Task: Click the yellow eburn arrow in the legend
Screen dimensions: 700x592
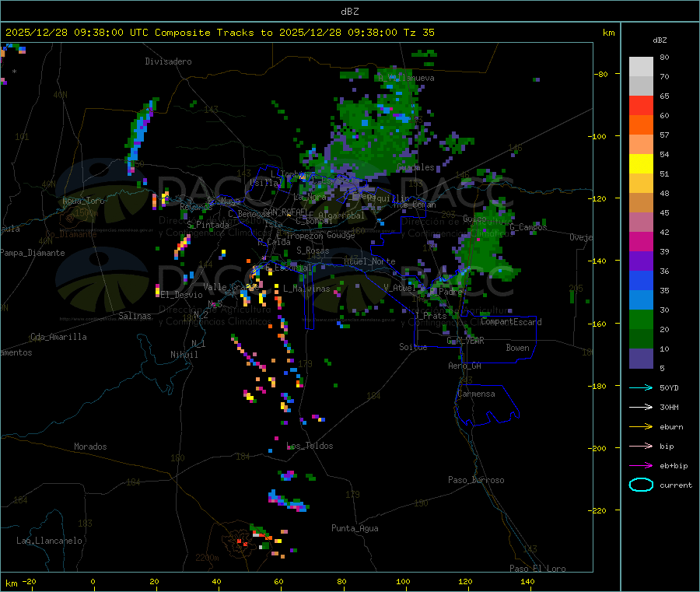Action: [x=641, y=427]
